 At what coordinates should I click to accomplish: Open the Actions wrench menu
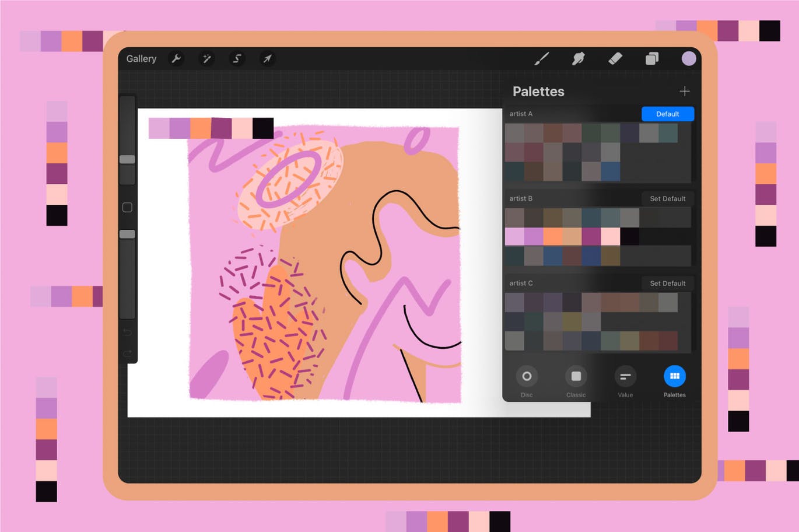pos(176,58)
